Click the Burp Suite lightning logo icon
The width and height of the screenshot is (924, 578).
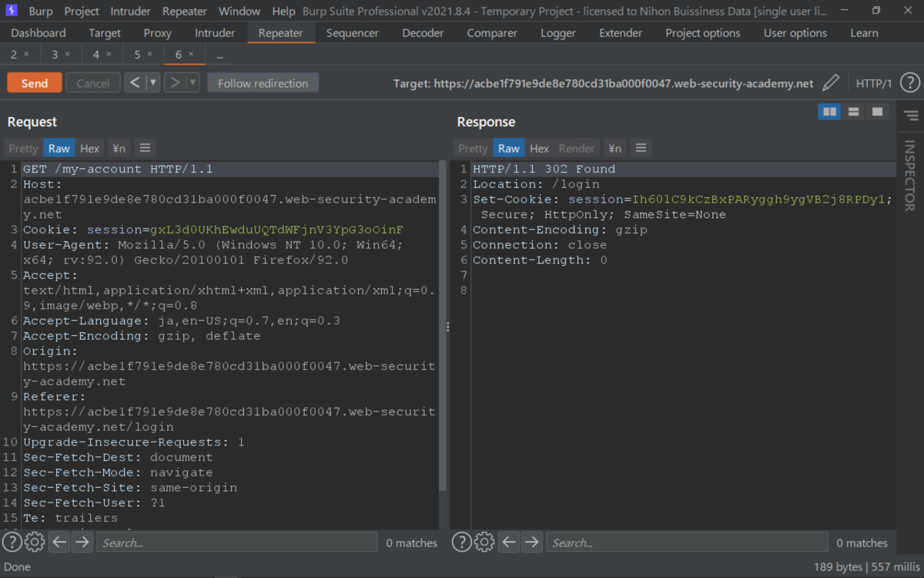coord(11,11)
